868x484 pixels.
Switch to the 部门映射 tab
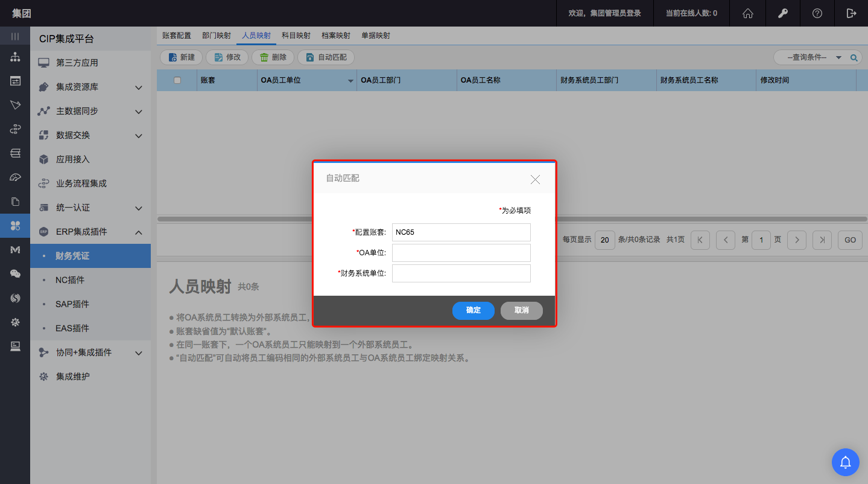pos(216,36)
